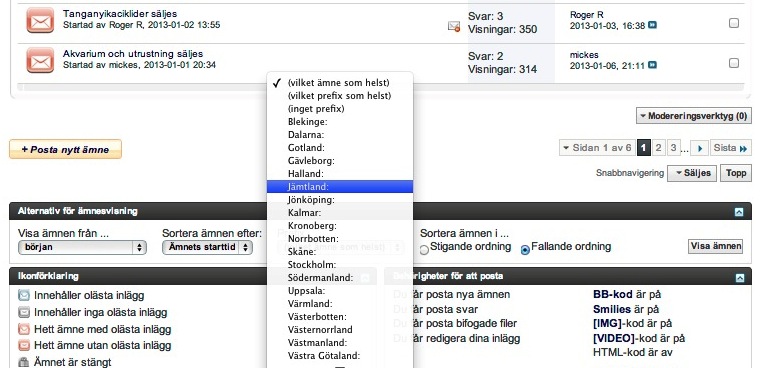Open BB-kod help link
777x368 pixels.
[612, 295]
